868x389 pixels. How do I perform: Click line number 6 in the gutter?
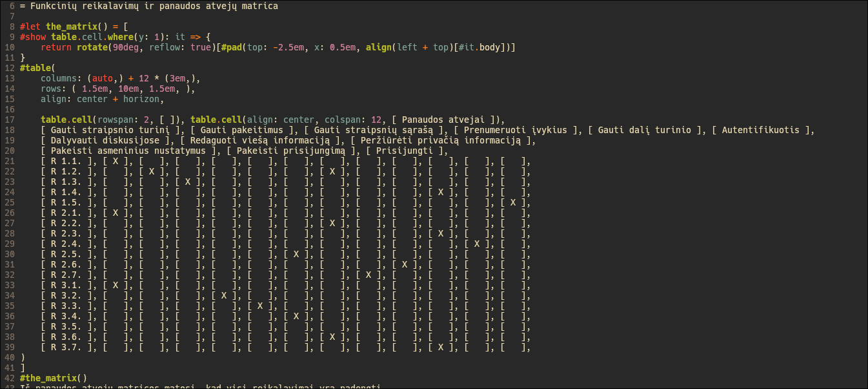pyautogui.click(x=12, y=6)
